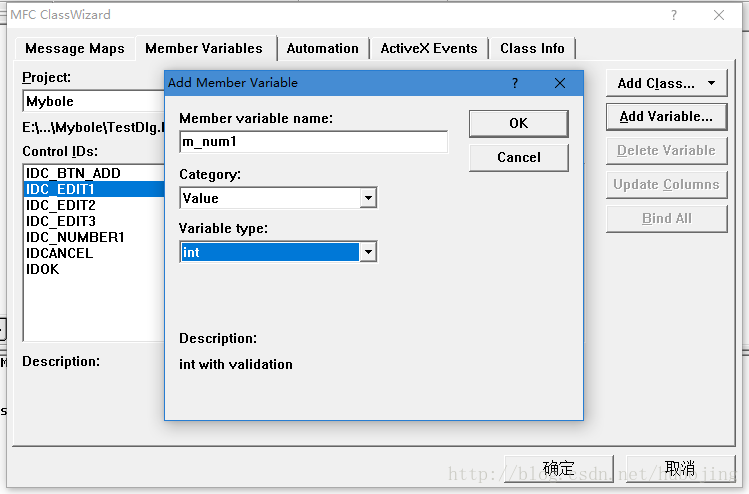The width and height of the screenshot is (749, 494).
Task: Open the Add Class dropdown button
Action: point(665,83)
